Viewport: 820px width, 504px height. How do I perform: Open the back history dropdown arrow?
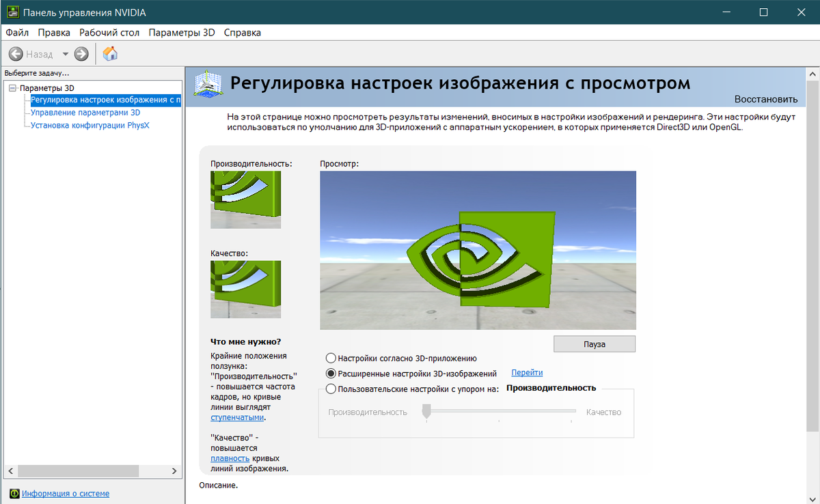pos(66,54)
